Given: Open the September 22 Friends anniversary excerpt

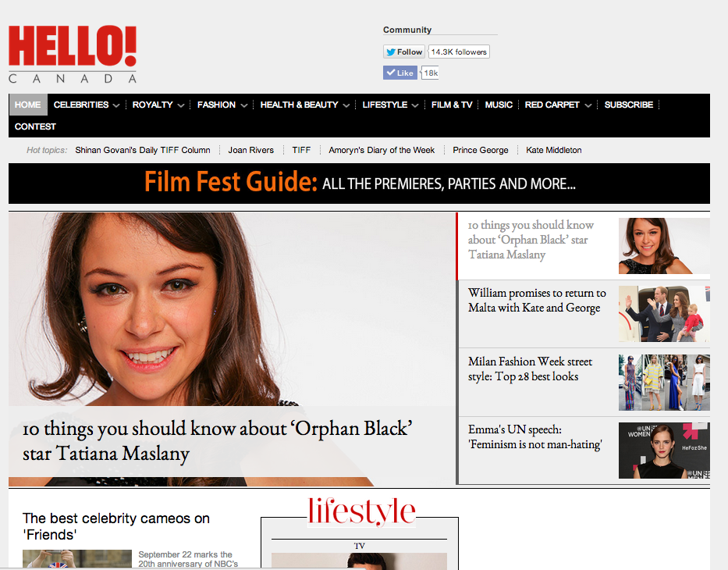Looking at the screenshot, I should pos(188,559).
